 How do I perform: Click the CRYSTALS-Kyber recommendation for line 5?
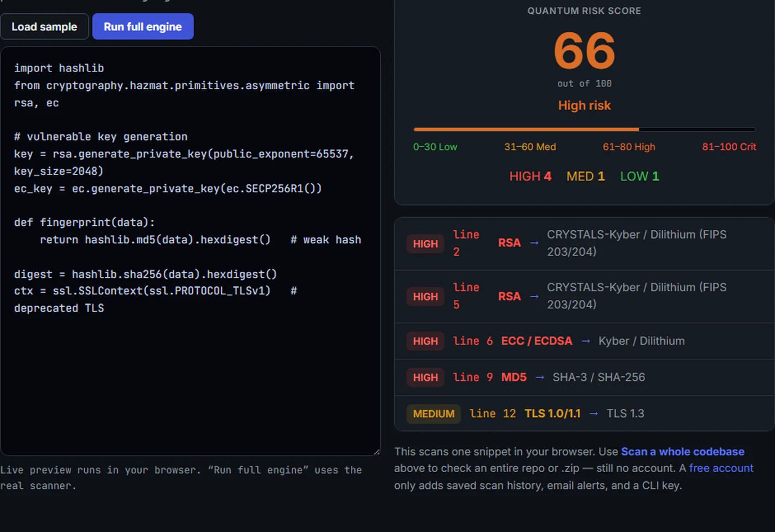[x=637, y=296]
